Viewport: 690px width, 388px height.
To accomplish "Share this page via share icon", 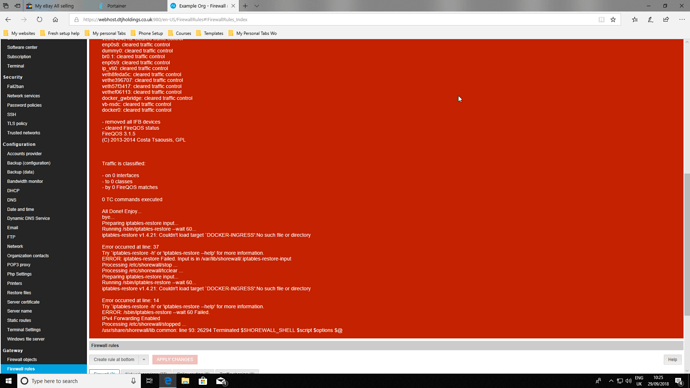I will point(666,19).
